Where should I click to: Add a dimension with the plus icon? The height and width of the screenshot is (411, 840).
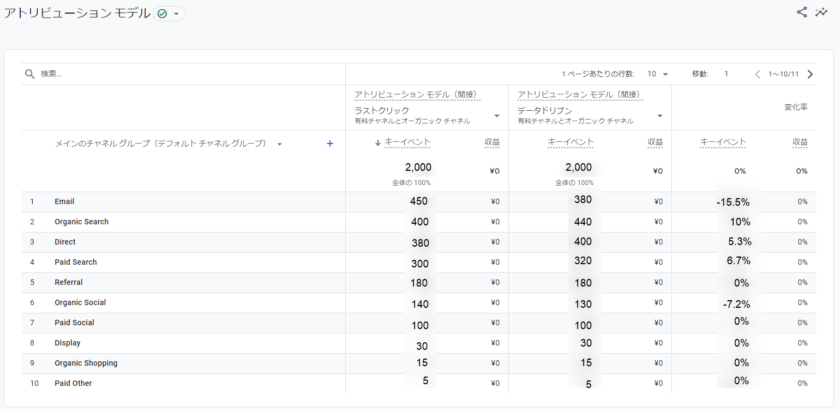[x=330, y=144]
